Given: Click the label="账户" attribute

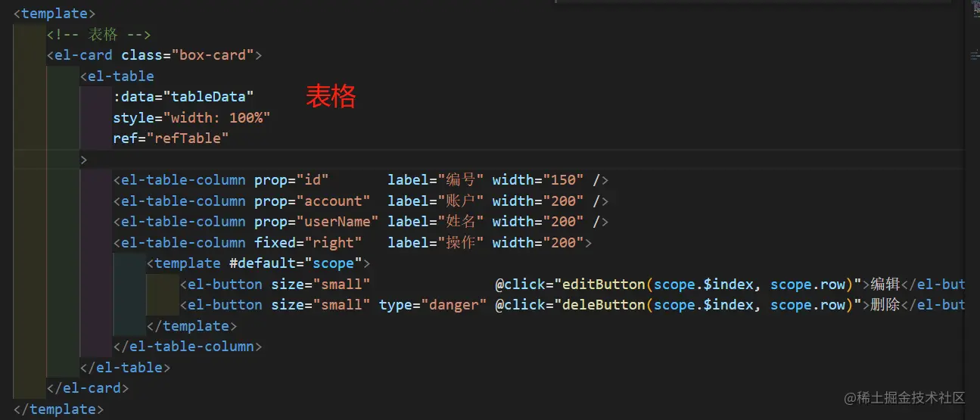Looking at the screenshot, I should click(x=436, y=201).
